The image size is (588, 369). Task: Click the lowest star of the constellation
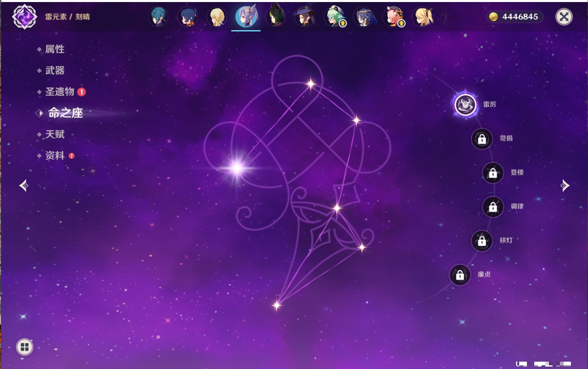[x=277, y=305]
